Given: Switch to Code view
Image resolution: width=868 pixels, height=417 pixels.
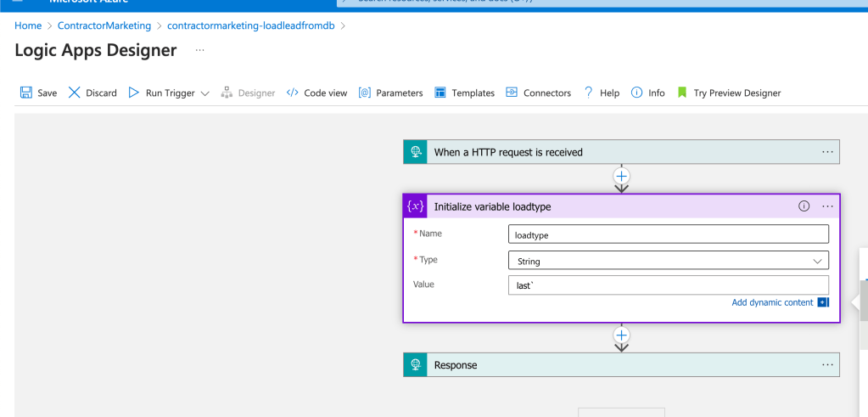Looking at the screenshot, I should pos(326,93).
